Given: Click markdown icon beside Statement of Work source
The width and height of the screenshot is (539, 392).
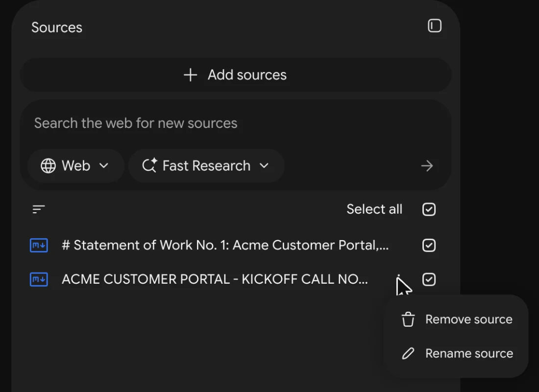Looking at the screenshot, I should coord(39,245).
